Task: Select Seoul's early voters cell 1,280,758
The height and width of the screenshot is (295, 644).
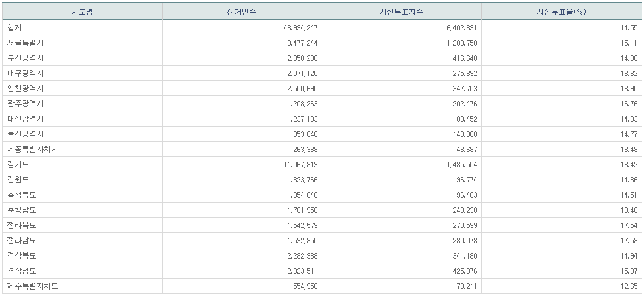Action: (459, 43)
